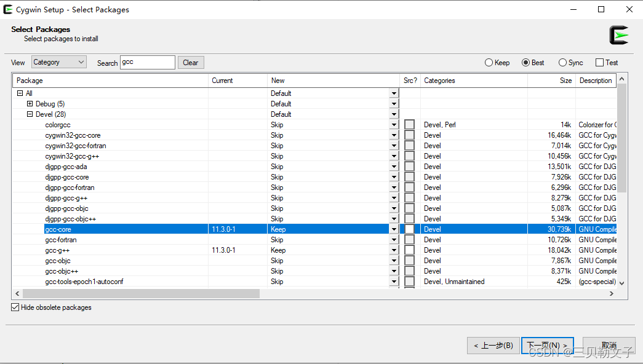The width and height of the screenshot is (643, 364).
Task: Click the Src? column header
Action: (x=410, y=81)
